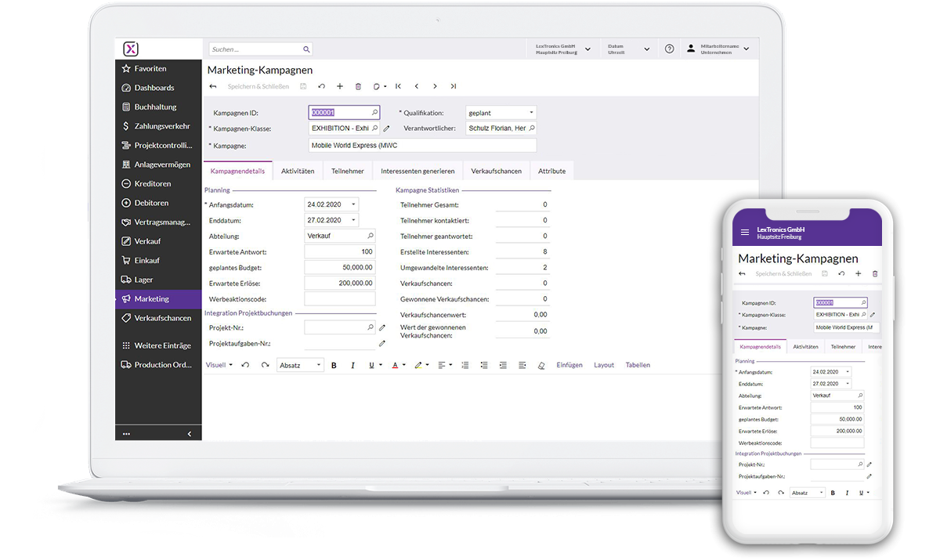Click Einfügen in the editor toolbar
This screenshot has height=560, width=940.
click(569, 365)
